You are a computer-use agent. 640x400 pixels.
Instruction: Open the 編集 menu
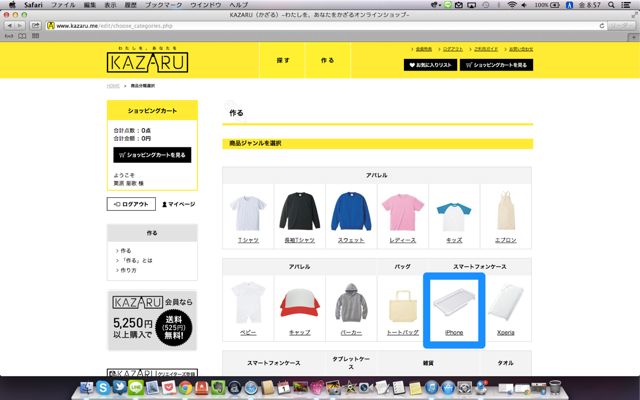[x=90, y=5]
